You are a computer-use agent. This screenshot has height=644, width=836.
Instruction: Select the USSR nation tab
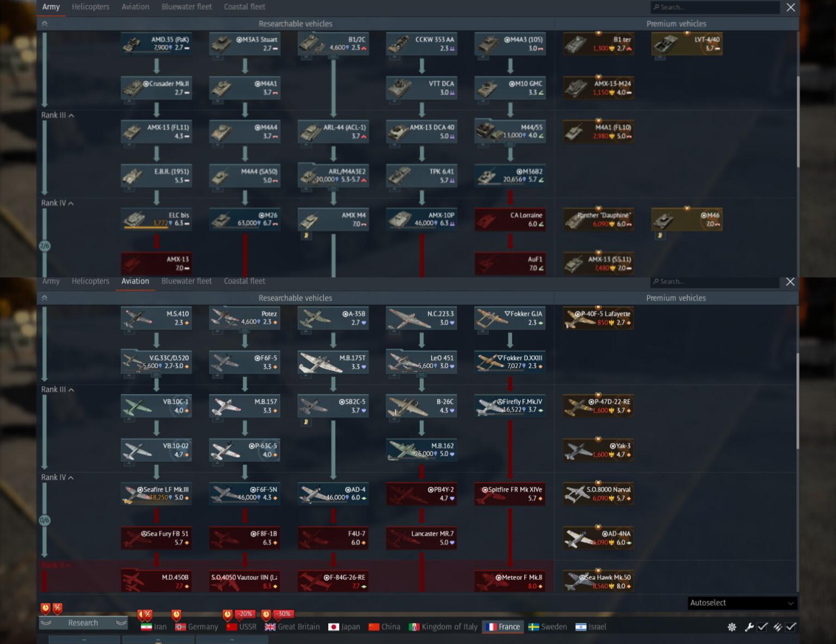point(241,627)
